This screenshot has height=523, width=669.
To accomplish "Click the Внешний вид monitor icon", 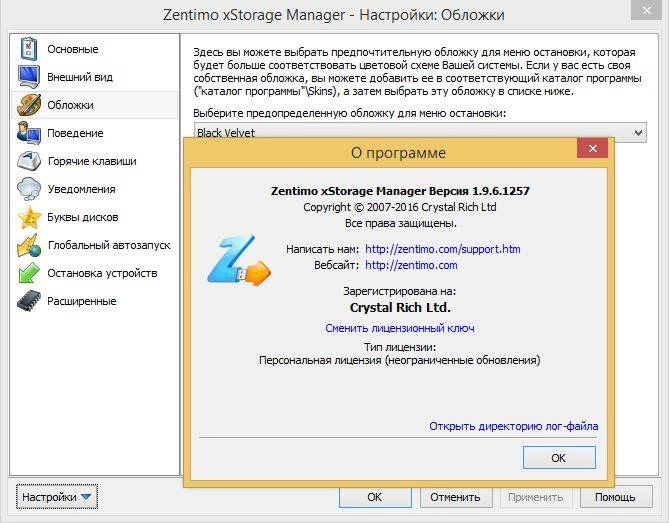I will [x=29, y=77].
